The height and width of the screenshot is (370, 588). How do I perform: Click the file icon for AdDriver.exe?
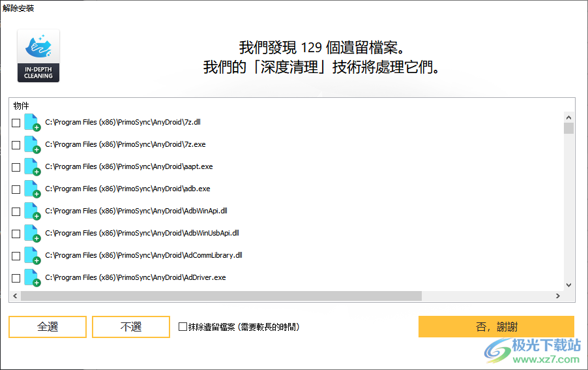pyautogui.click(x=32, y=277)
